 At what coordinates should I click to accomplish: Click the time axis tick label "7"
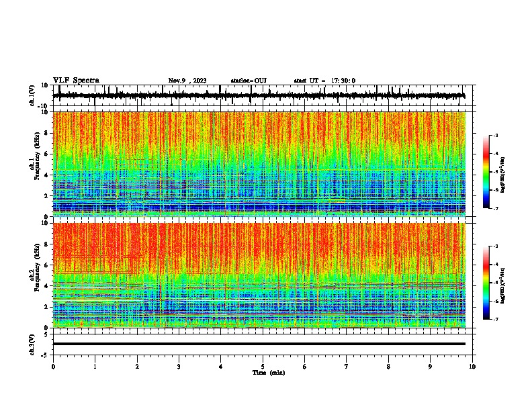click(x=347, y=367)
